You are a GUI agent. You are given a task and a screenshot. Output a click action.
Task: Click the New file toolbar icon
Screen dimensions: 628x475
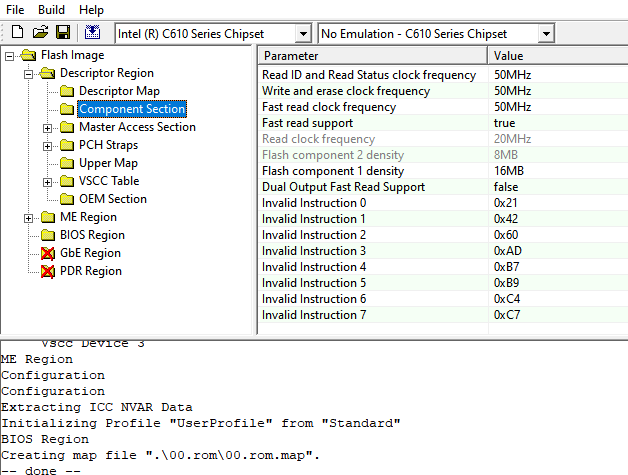[17, 33]
